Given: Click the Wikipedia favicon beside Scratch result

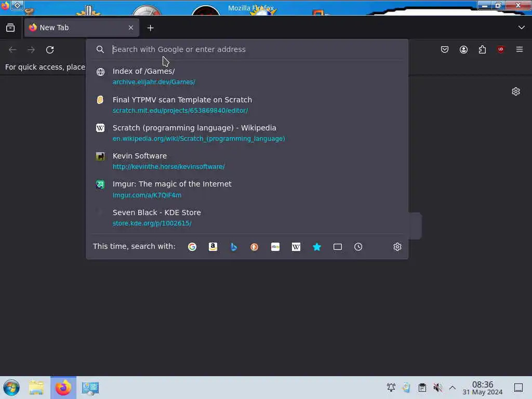Looking at the screenshot, I should click(x=100, y=128).
